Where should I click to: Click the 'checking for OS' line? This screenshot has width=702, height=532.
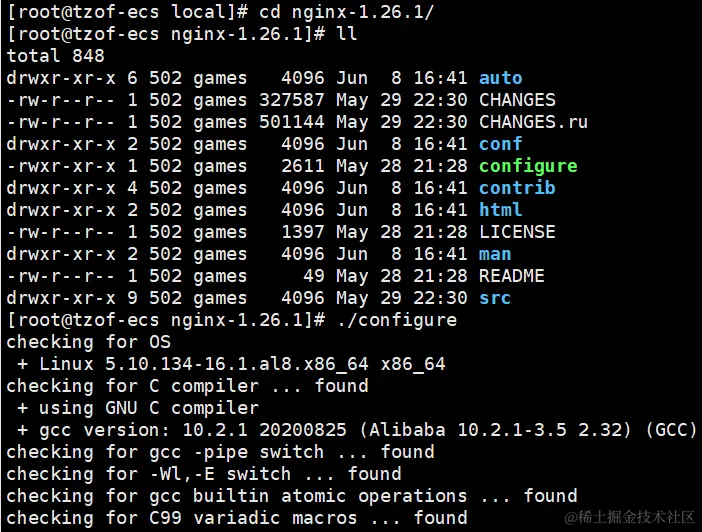[x=89, y=342]
